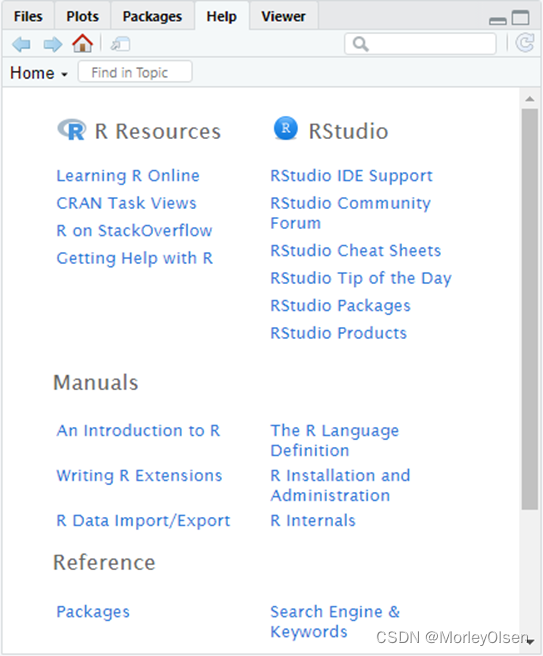Open RStudio Community Forum link
Screen dimensions: 543x656
point(350,213)
